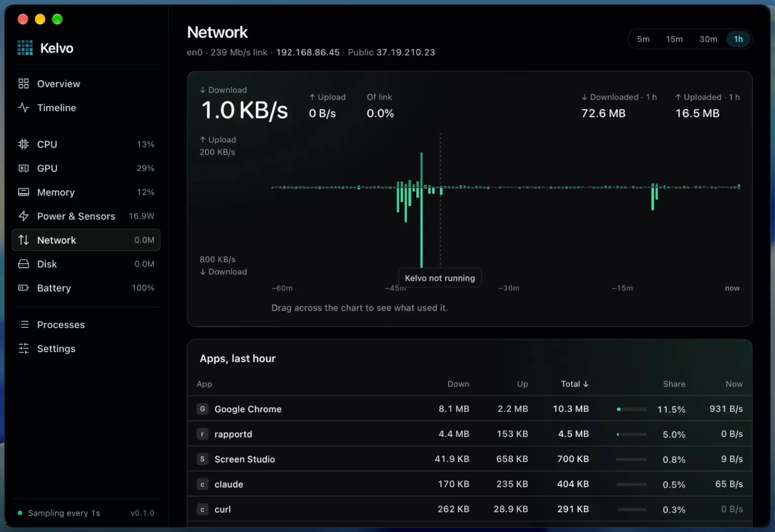The width and height of the screenshot is (775, 532).
Task: Click the Memory module icon
Action: [24, 192]
